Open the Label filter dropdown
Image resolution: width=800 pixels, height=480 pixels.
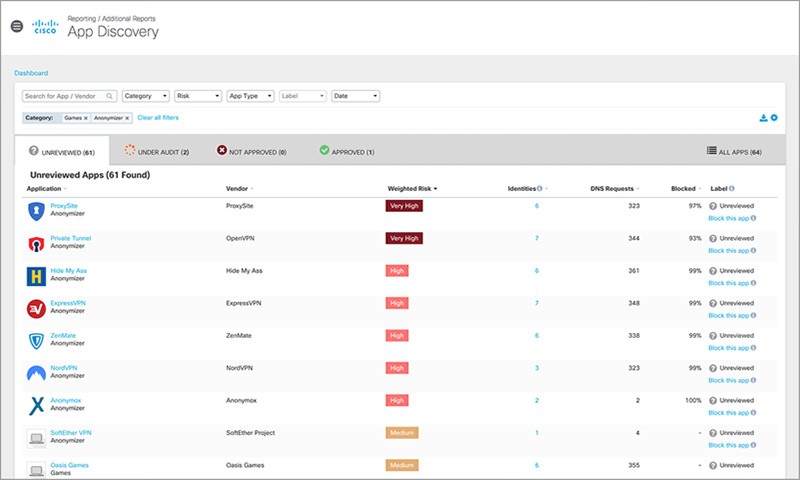(303, 96)
